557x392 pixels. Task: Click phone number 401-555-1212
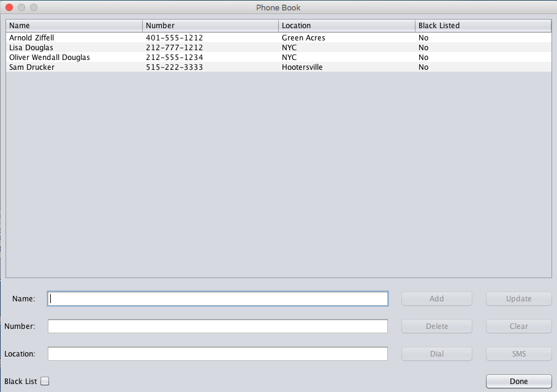coord(175,37)
